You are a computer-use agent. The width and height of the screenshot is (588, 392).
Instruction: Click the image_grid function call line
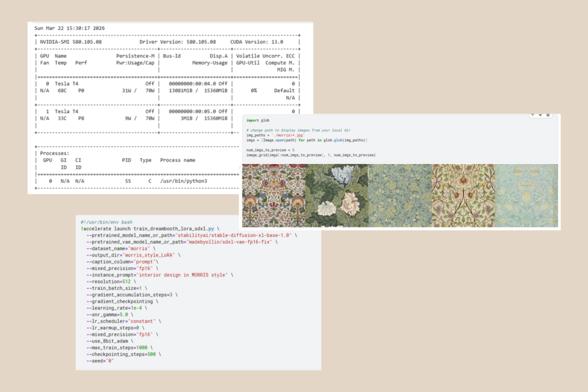tap(311, 155)
